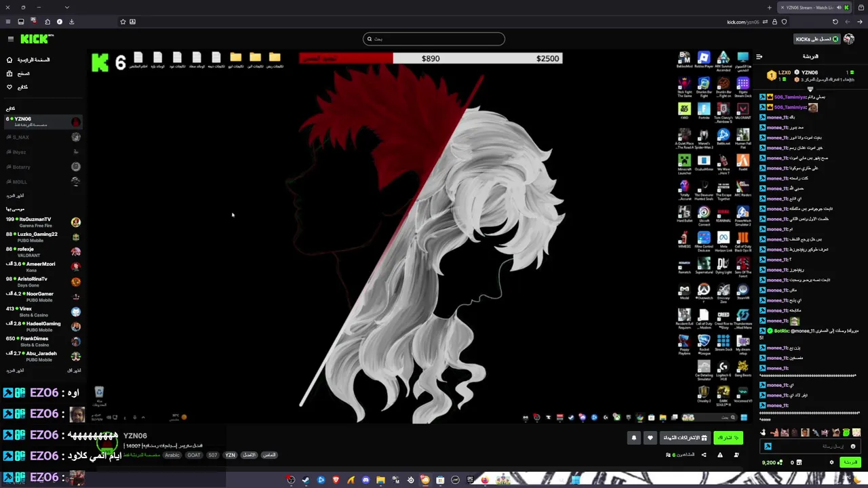Mute the tab using its speaker icon
The height and width of the screenshot is (488, 868).
click(839, 7)
